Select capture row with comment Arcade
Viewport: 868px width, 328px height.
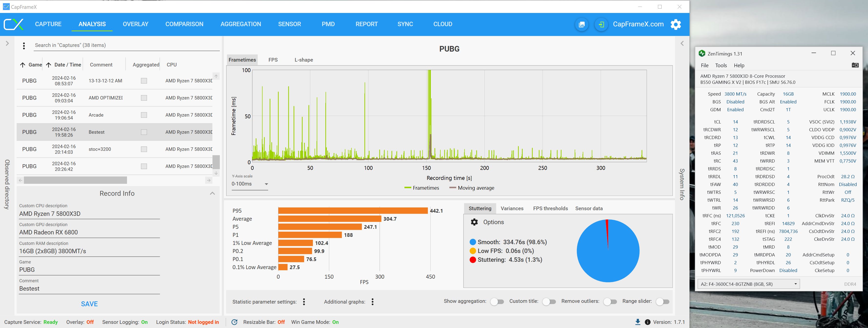coord(115,115)
